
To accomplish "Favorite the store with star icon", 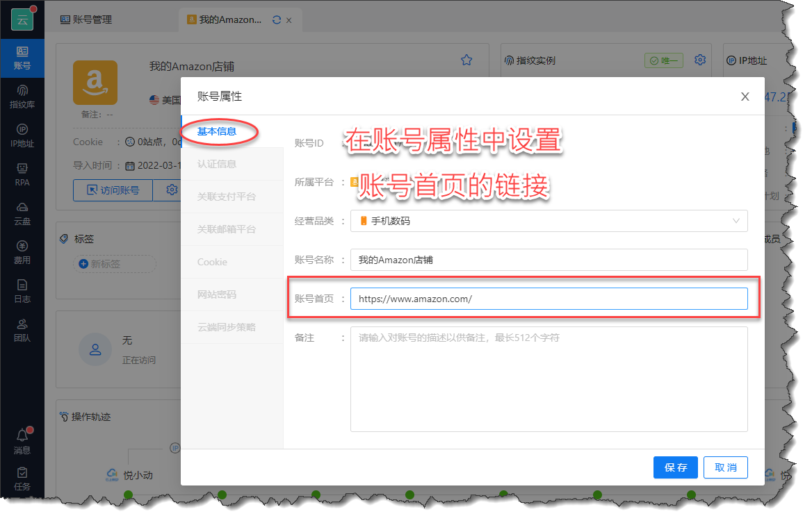I will (x=466, y=60).
